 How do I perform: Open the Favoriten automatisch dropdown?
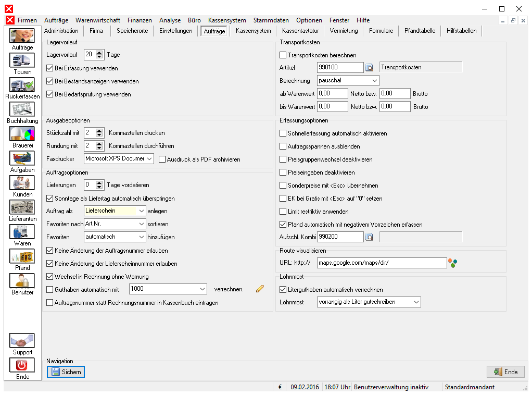pyautogui.click(x=115, y=237)
